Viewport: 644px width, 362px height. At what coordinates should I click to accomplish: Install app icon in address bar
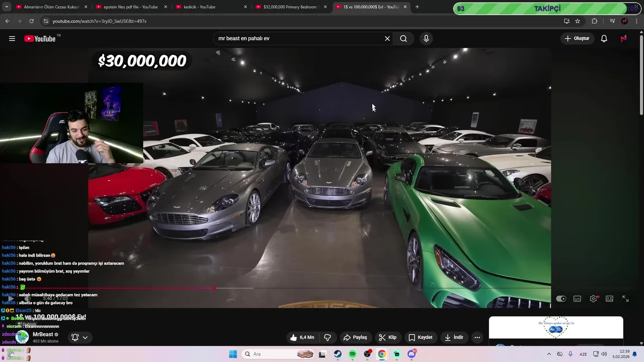567,21
